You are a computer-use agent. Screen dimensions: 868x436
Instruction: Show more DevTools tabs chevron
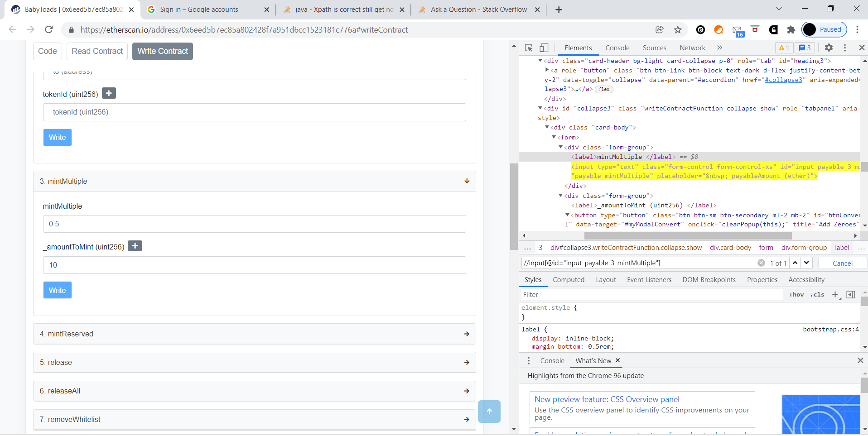tap(719, 48)
